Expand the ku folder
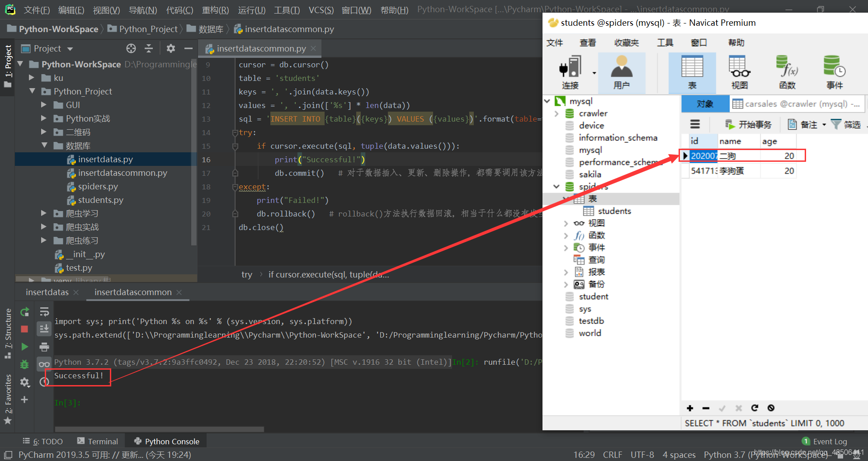868x461 pixels. point(32,78)
